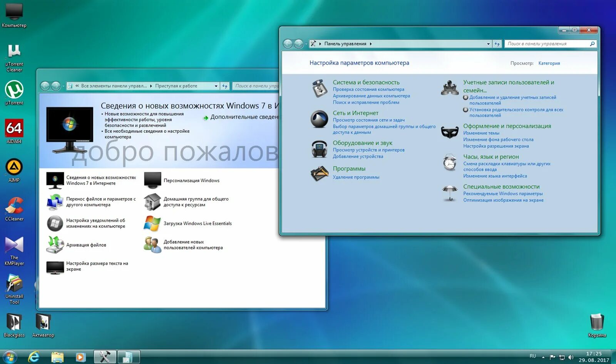Click the Специальные возможности umbrella icon
The image size is (616, 364).
click(x=450, y=192)
